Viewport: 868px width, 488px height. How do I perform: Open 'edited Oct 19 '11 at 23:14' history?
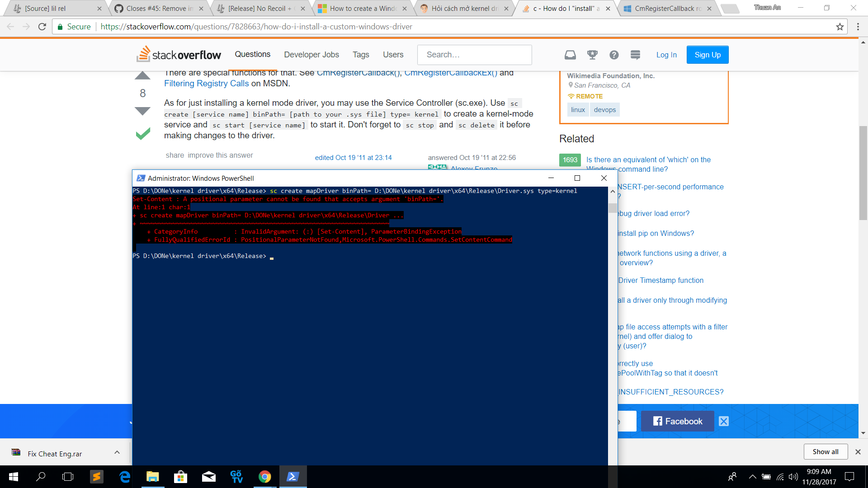point(353,157)
